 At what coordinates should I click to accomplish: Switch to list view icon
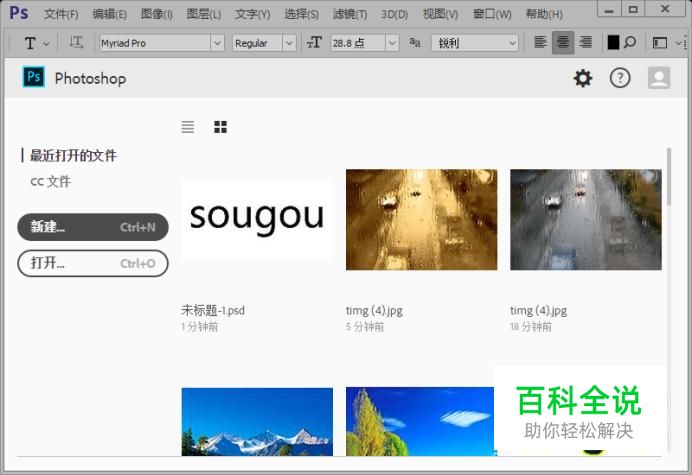(x=188, y=127)
